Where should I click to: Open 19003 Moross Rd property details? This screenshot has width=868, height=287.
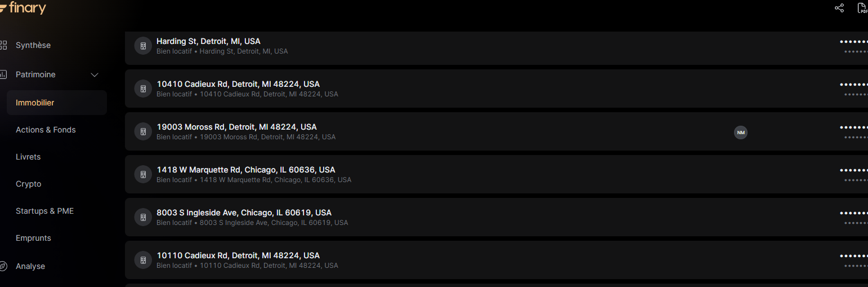click(x=496, y=131)
